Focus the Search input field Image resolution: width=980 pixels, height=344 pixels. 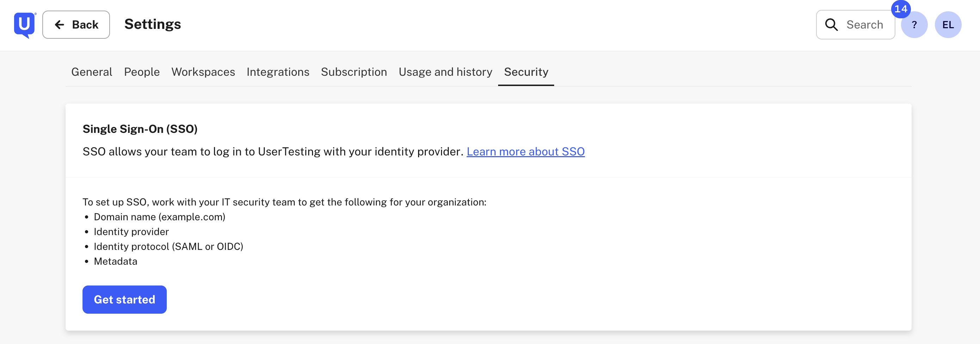coord(855,25)
